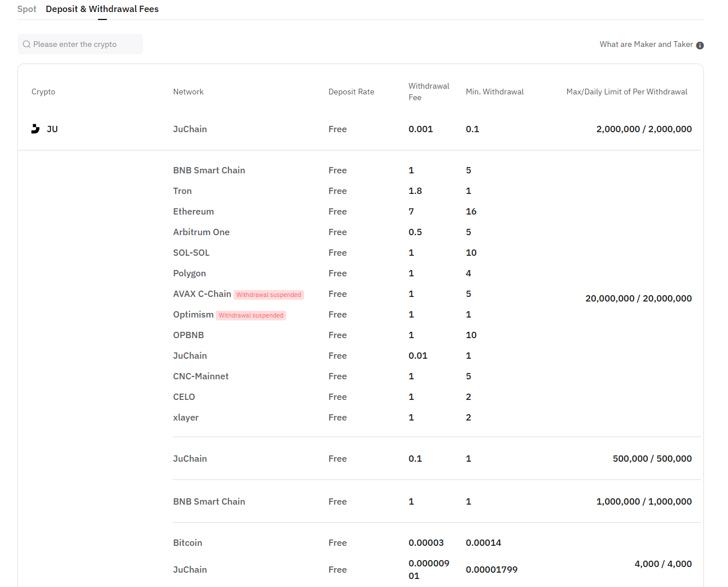The image size is (728, 587).
Task: Select the Deposit & Withdrawal Fees tab
Action: tap(102, 9)
